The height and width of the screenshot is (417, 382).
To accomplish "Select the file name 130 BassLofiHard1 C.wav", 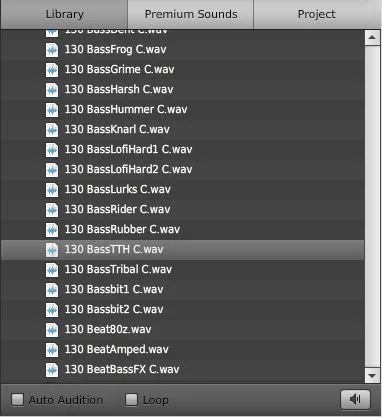I will 128,149.
